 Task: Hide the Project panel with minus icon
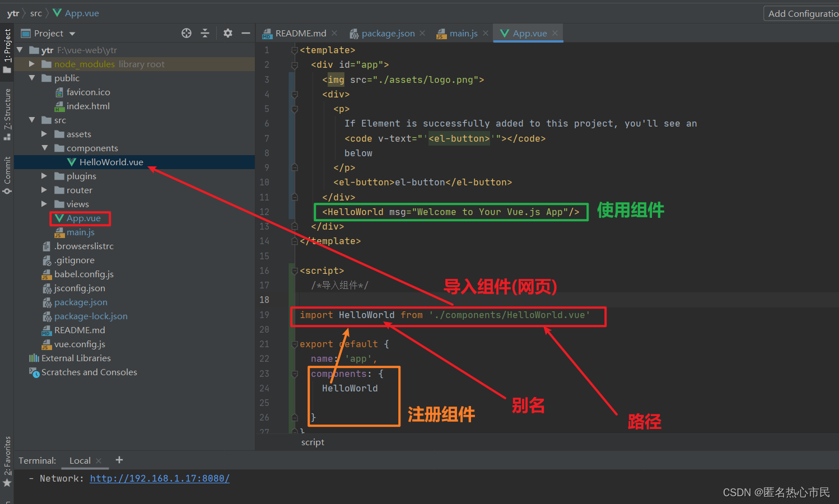[245, 34]
